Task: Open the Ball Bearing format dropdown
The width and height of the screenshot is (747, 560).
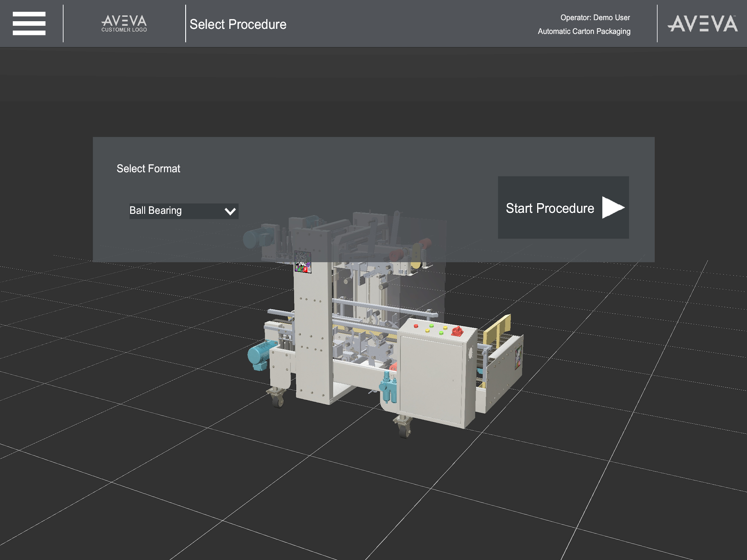Action: click(x=184, y=211)
